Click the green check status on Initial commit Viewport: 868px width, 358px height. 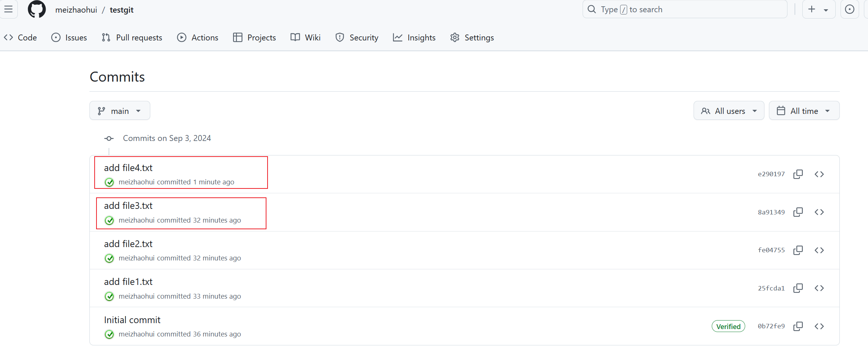pyautogui.click(x=109, y=334)
